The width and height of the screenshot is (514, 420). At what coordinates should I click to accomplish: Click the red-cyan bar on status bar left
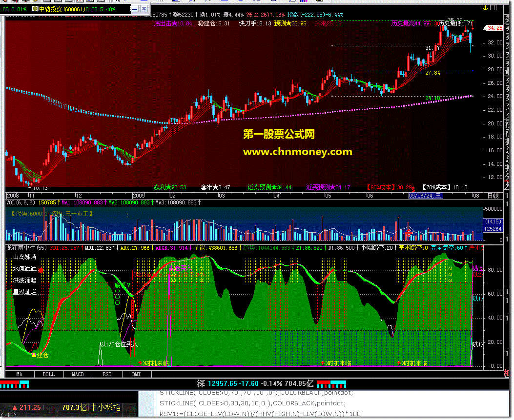[15, 384]
